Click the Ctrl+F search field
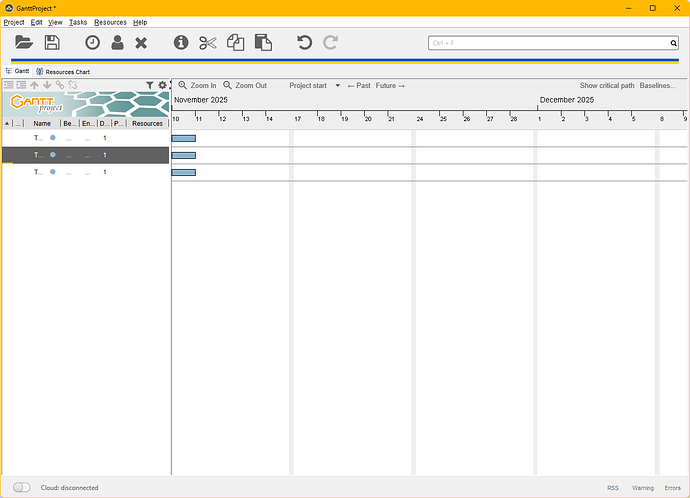690x498 pixels. click(x=548, y=43)
